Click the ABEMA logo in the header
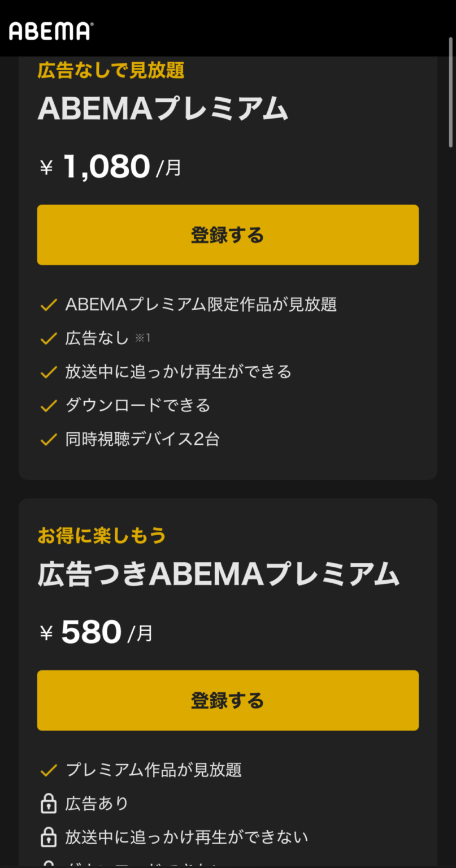This screenshot has width=456, height=868. 49,31
